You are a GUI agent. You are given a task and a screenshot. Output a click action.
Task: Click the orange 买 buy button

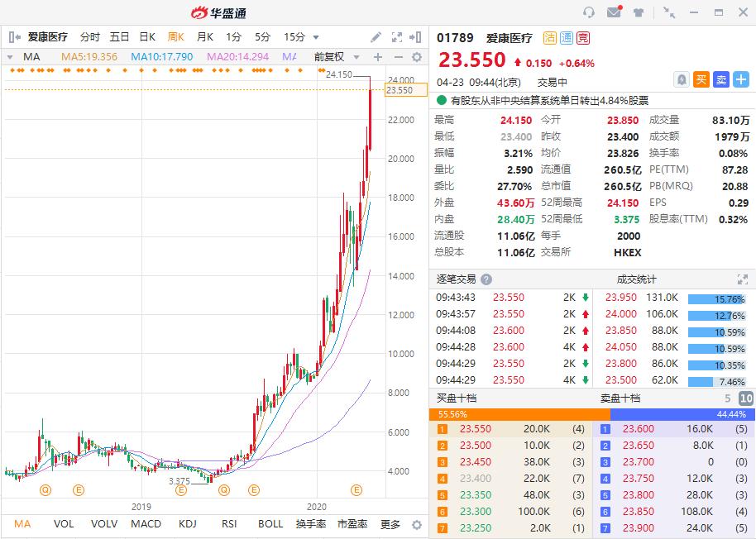click(x=701, y=79)
